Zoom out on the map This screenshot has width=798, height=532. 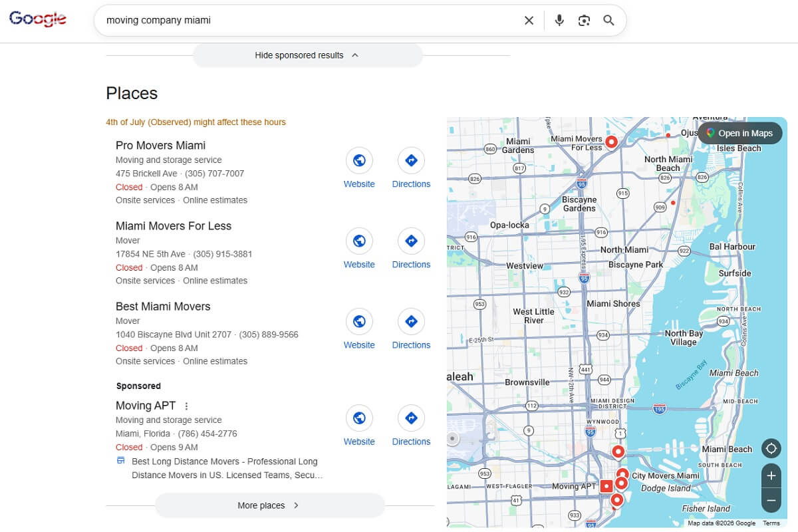pyautogui.click(x=771, y=500)
